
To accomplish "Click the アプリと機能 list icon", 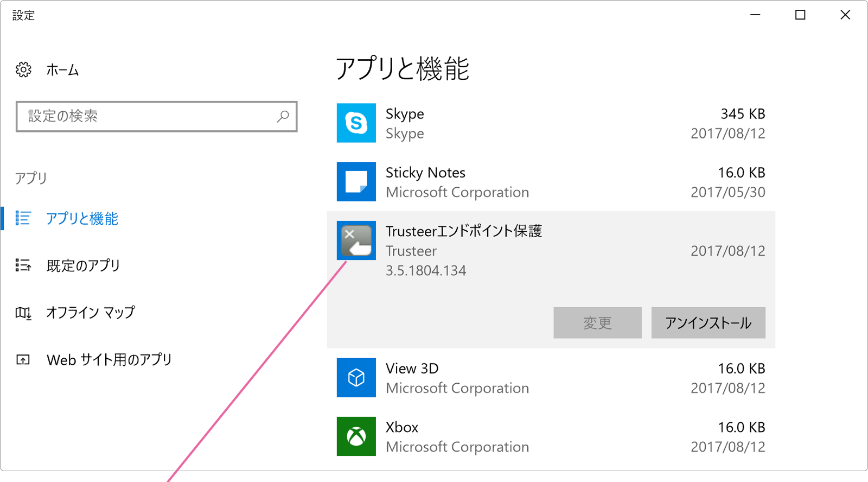I will click(23, 218).
